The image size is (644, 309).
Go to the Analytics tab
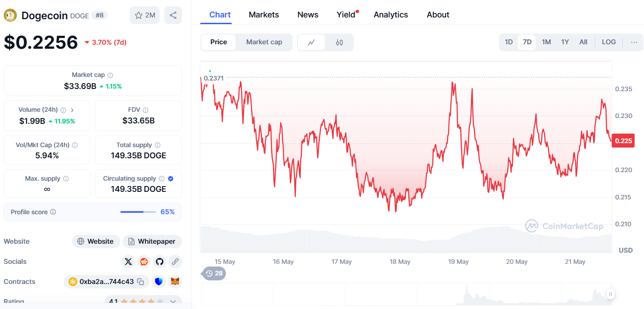391,15
